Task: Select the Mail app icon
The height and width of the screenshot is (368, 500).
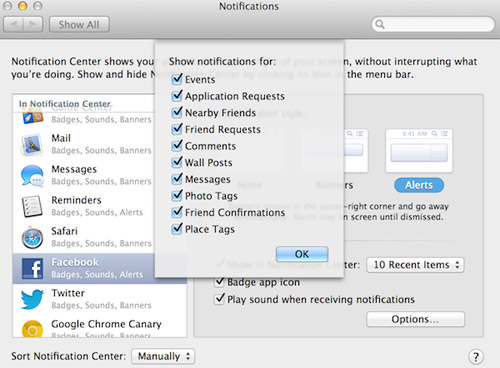Action: pyautogui.click(x=32, y=144)
